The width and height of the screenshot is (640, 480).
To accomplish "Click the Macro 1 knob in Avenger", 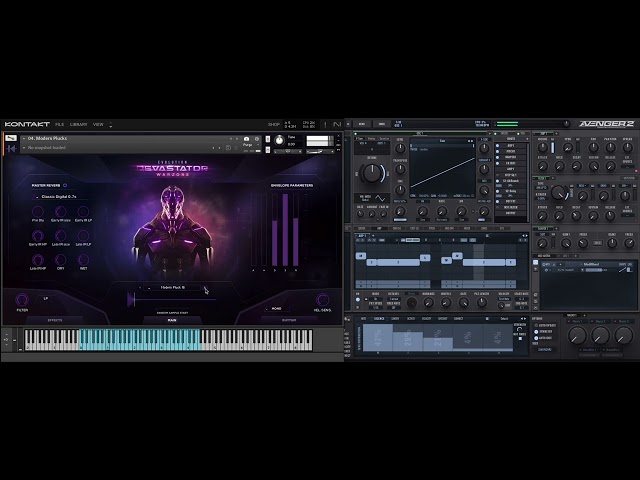I will [577, 336].
